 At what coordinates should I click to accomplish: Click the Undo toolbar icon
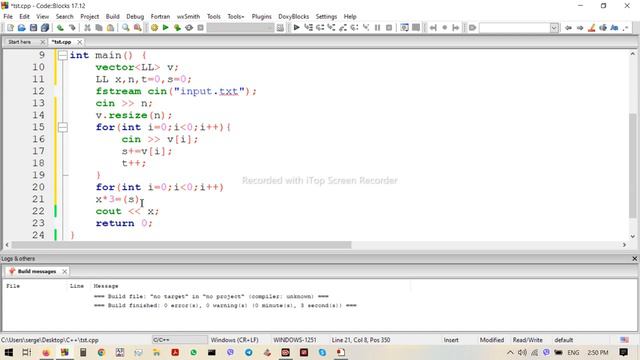click(x=60, y=28)
